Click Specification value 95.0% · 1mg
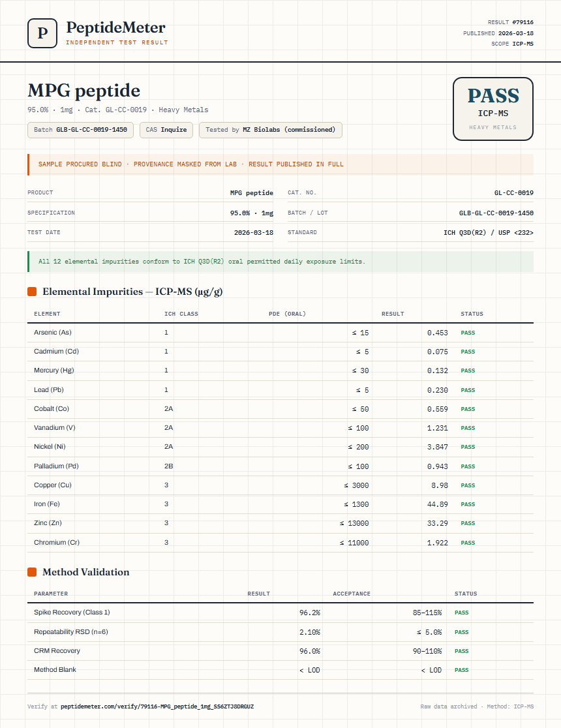 pyautogui.click(x=252, y=213)
